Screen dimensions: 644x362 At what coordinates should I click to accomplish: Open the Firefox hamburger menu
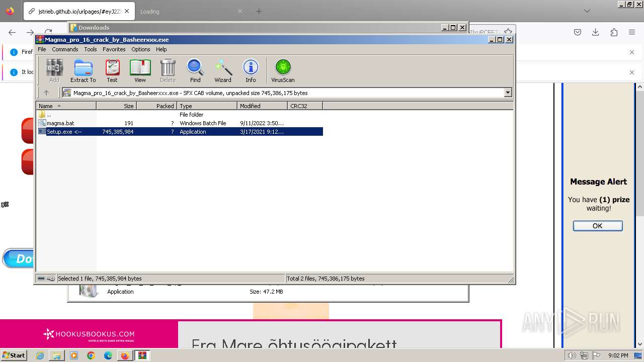click(632, 32)
